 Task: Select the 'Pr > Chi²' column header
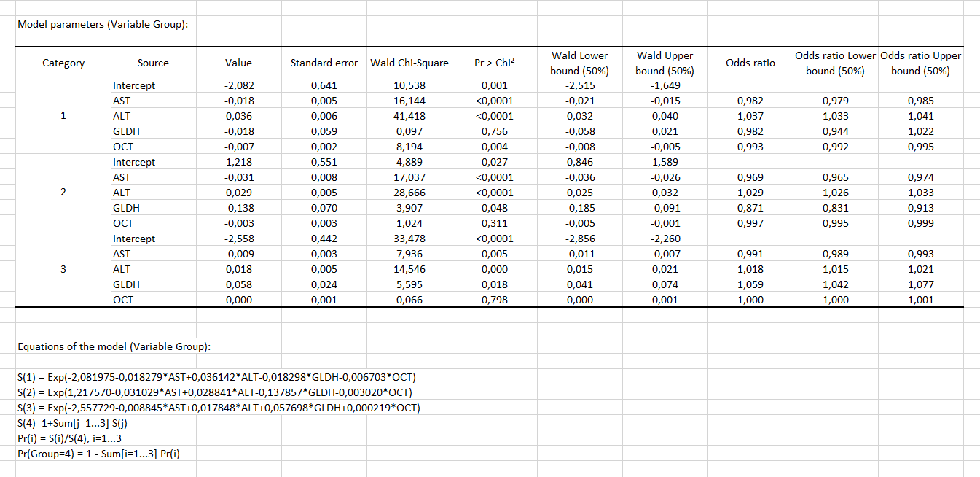coord(494,63)
